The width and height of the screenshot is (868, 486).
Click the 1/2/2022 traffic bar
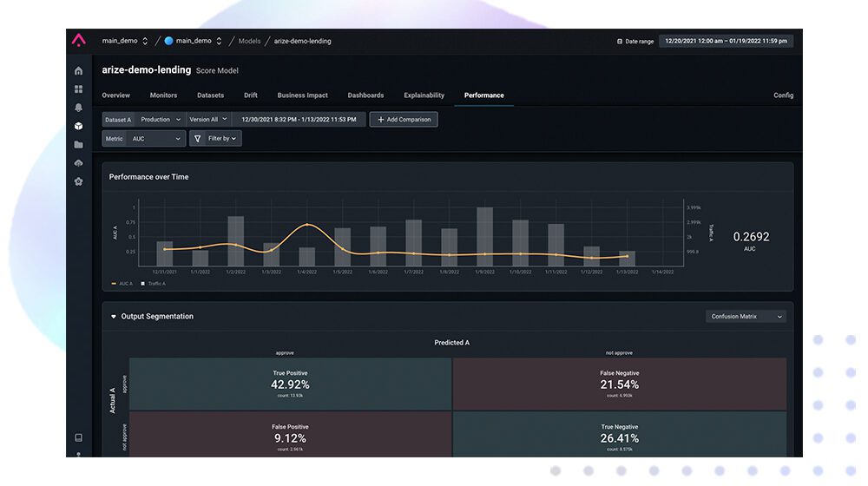(236, 241)
